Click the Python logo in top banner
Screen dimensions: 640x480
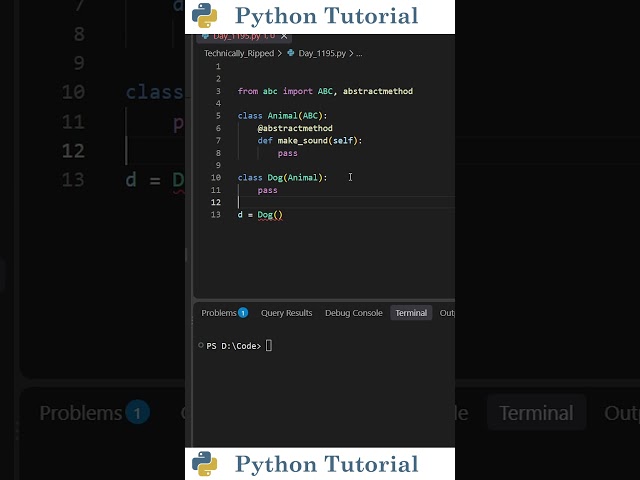(204, 16)
